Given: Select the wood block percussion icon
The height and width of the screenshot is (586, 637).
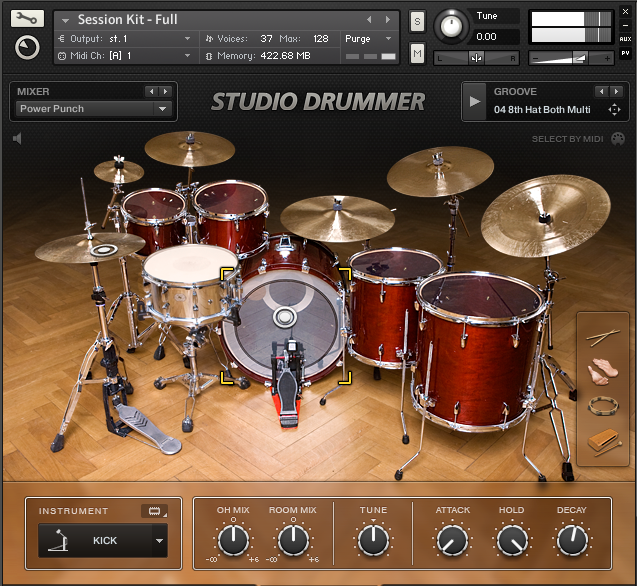Looking at the screenshot, I should (x=604, y=442).
